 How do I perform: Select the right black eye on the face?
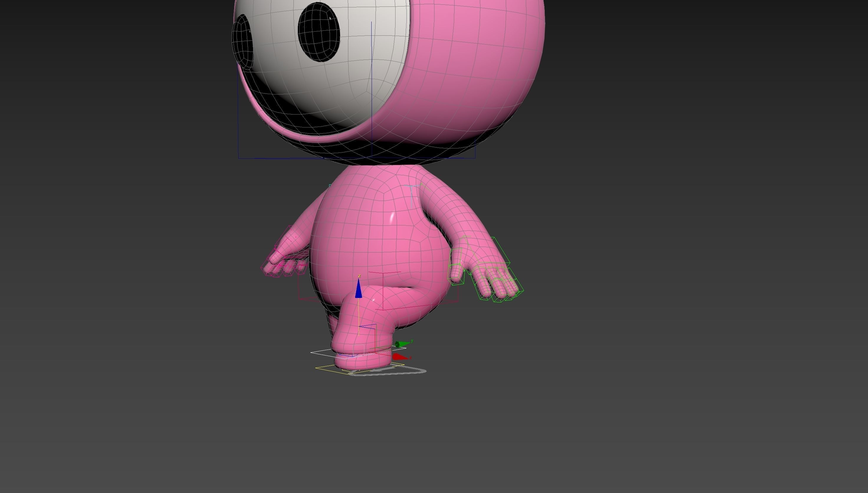click(319, 32)
